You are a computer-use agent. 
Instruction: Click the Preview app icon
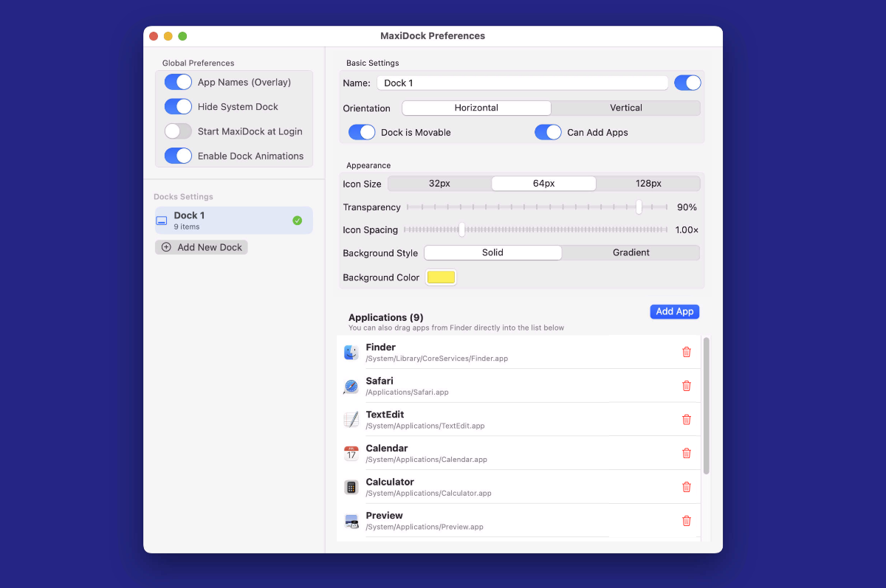tap(351, 521)
